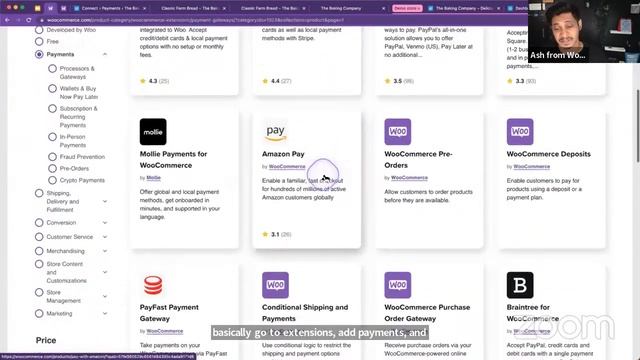Expand Store Content and Customizations chevron

105,272
